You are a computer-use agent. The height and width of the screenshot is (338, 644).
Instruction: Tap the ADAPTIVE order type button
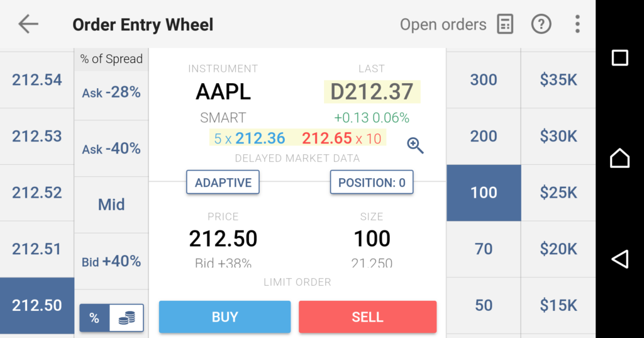click(x=223, y=183)
